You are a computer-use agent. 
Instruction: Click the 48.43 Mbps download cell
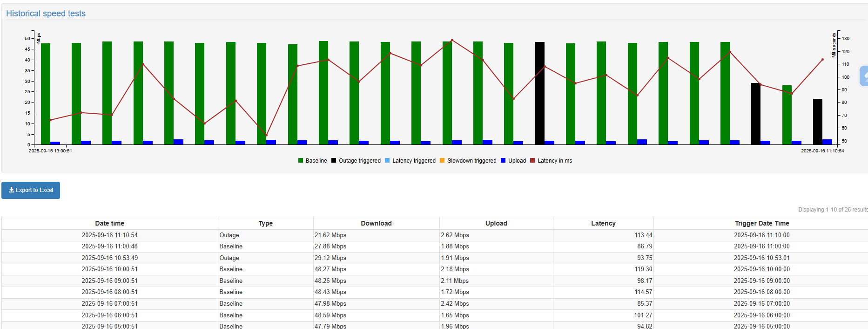[330, 292]
